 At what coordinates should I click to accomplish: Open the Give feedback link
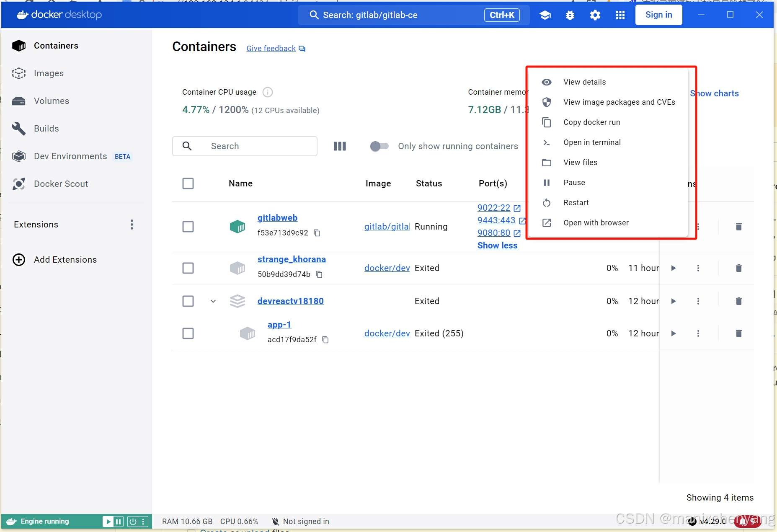(271, 49)
